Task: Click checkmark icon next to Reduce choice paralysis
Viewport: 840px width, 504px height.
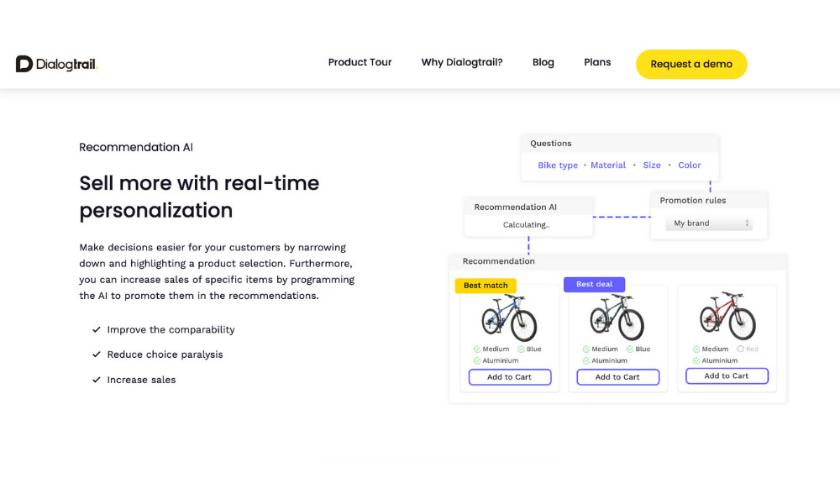Action: 97,354
